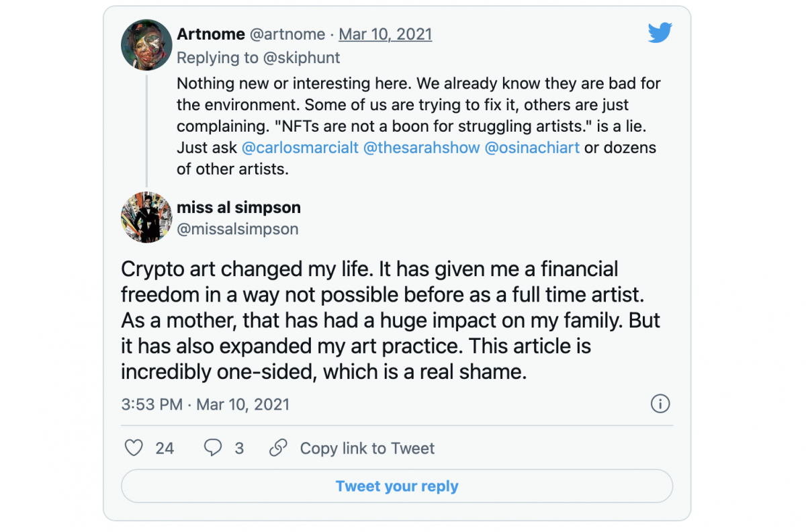Click the @artnome handle
Viewport: 806px width, 532px height.
tap(287, 34)
